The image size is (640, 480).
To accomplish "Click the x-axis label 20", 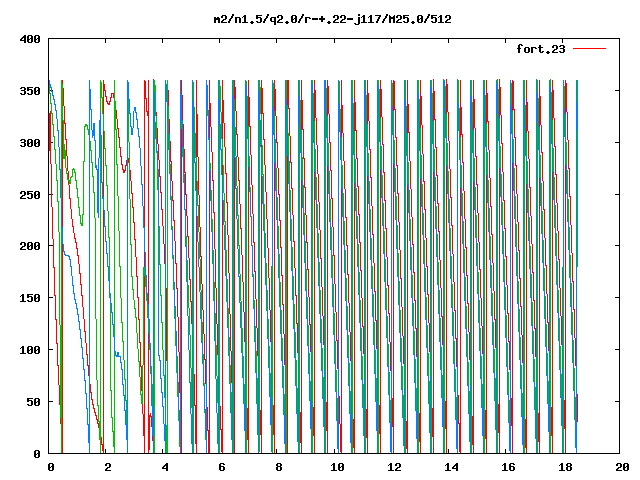I will (x=622, y=467).
